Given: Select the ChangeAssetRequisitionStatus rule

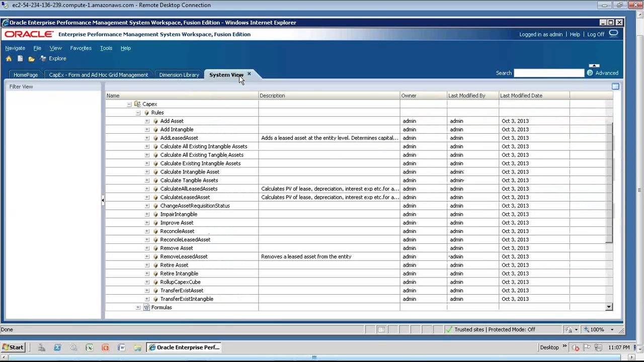Looking at the screenshot, I should coord(195,206).
